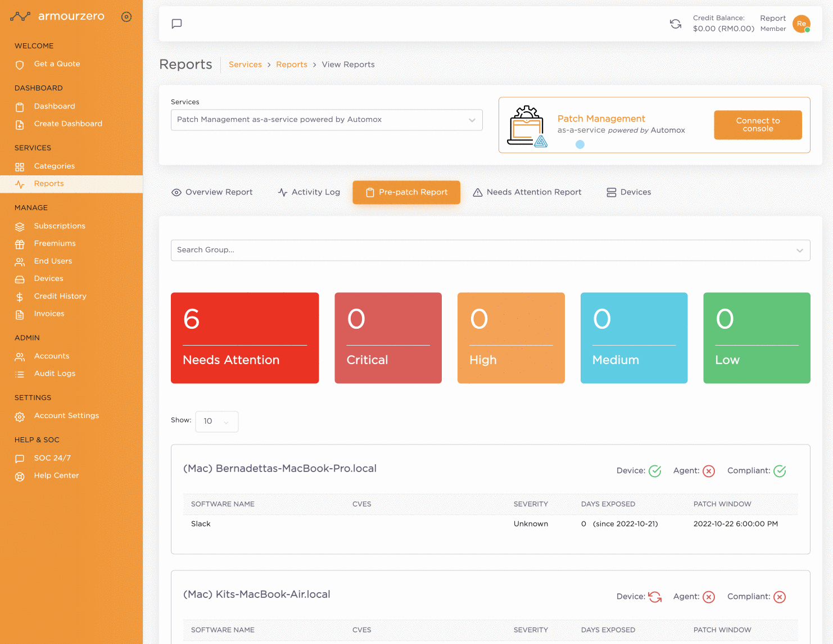833x644 pixels.
Task: Click the refresh credit balance icon
Action: tap(676, 24)
